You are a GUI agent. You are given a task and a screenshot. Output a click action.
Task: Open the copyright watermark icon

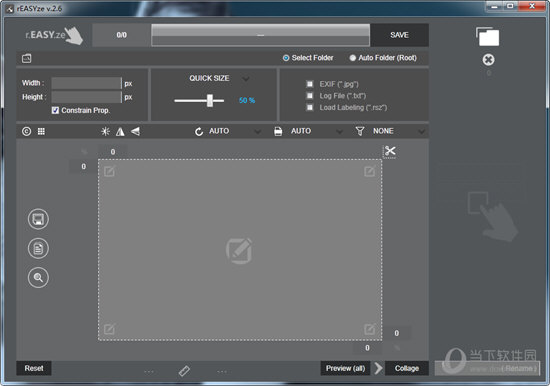26,131
